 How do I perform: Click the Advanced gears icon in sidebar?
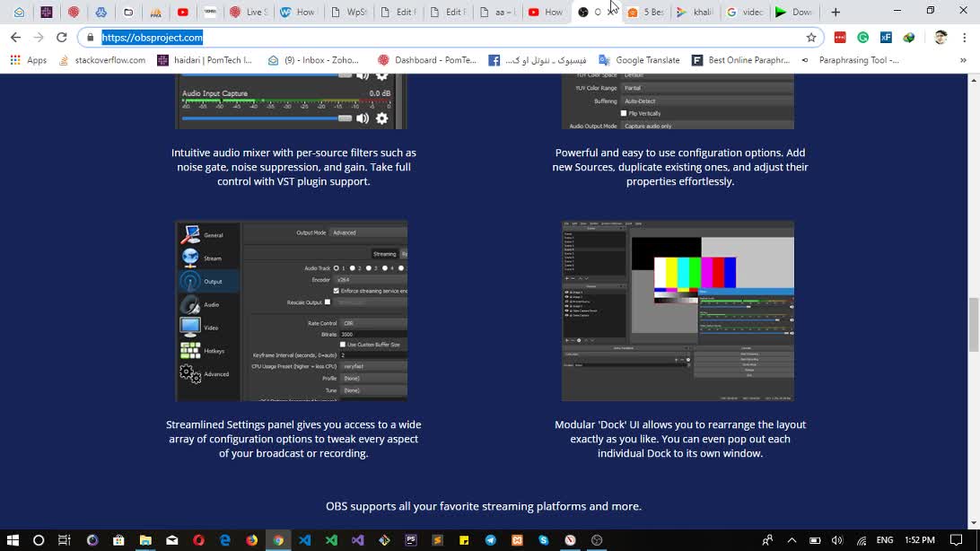tap(190, 374)
